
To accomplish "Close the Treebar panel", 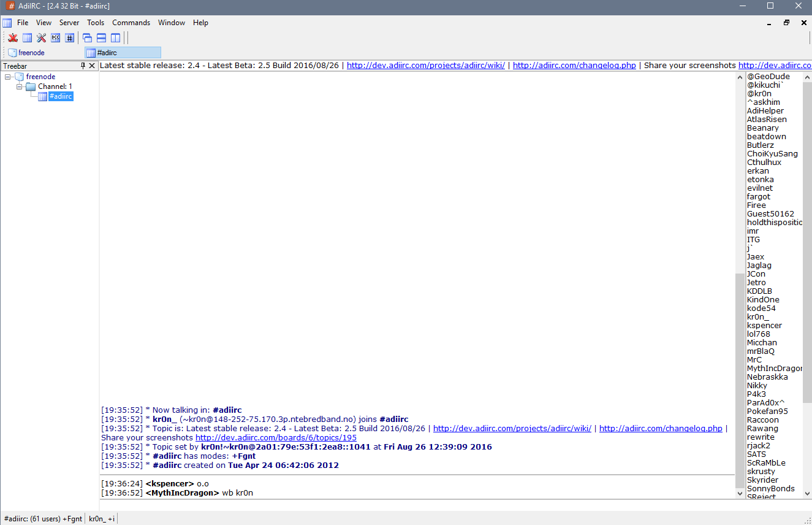I will pyautogui.click(x=93, y=66).
